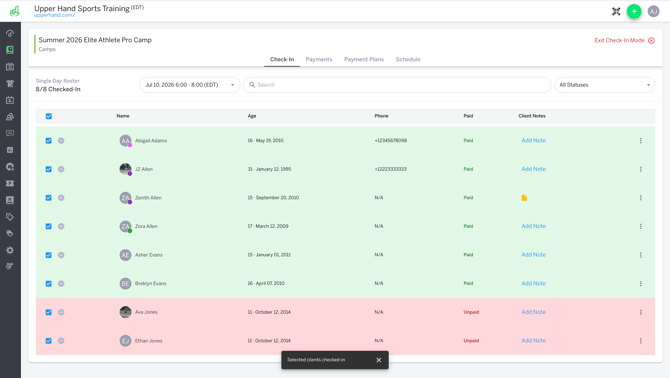Open the AJ user avatar menu
Viewport: 670px width, 378px height.
[x=653, y=12]
